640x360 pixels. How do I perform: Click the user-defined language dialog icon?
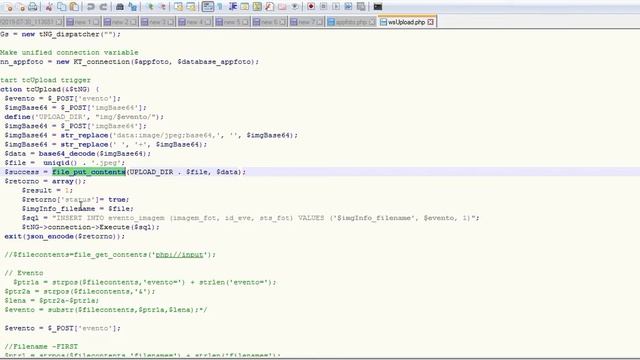click(x=245, y=7)
